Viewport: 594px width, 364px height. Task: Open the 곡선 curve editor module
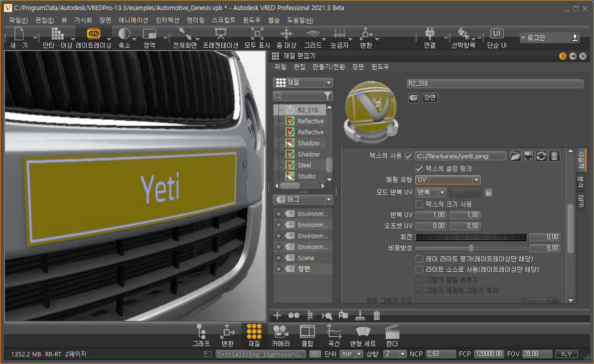[x=334, y=335]
